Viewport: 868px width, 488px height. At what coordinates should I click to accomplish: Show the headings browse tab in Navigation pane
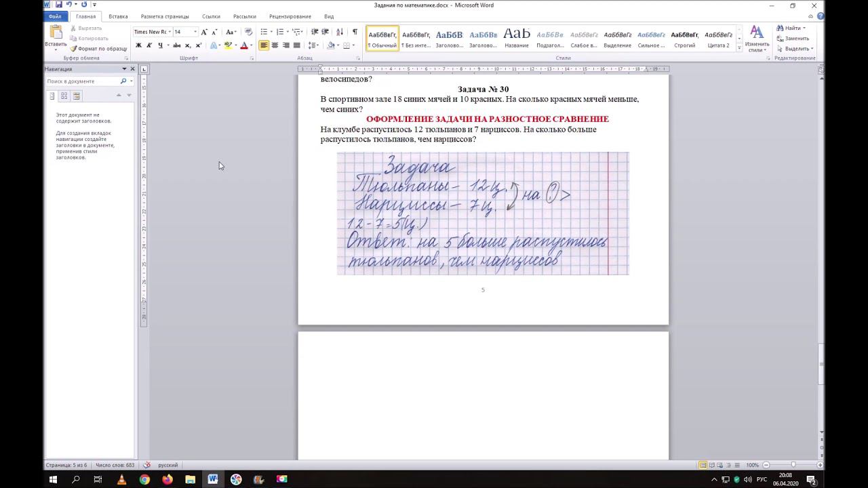tap(52, 96)
